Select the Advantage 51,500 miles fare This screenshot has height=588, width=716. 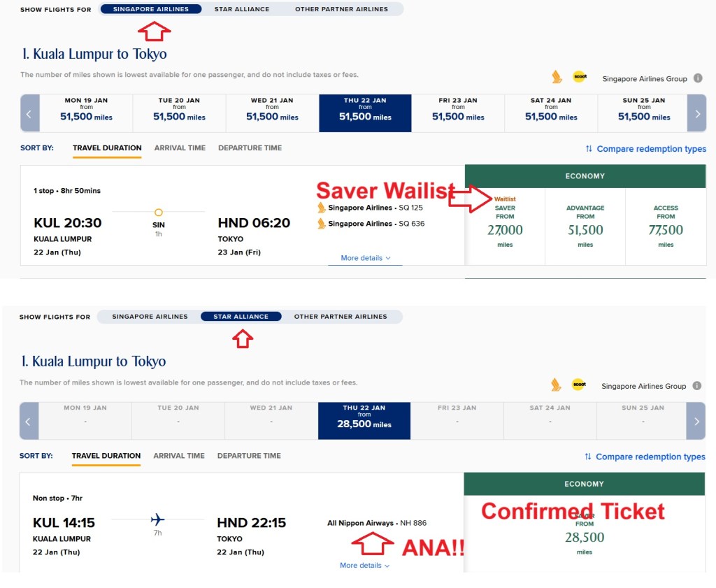585,224
